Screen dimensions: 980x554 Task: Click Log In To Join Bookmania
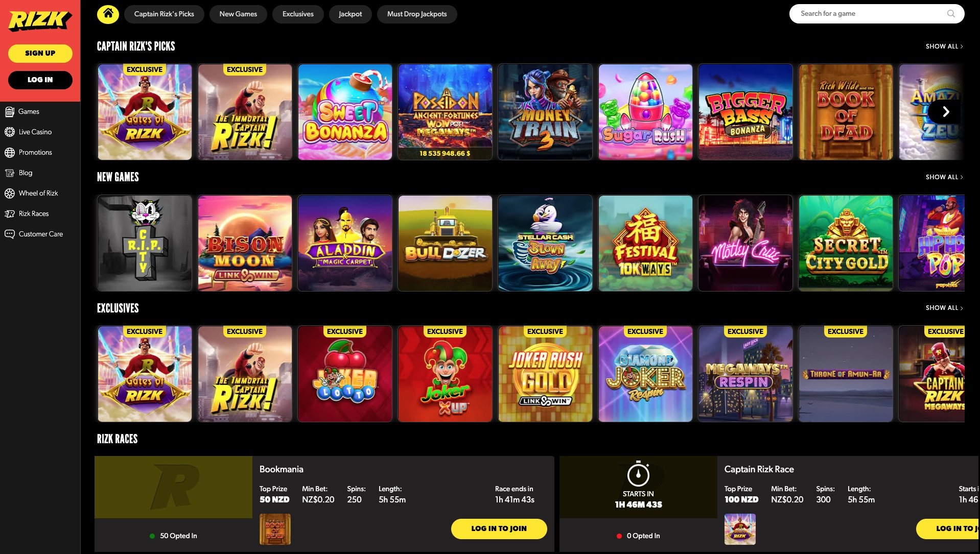click(x=499, y=528)
